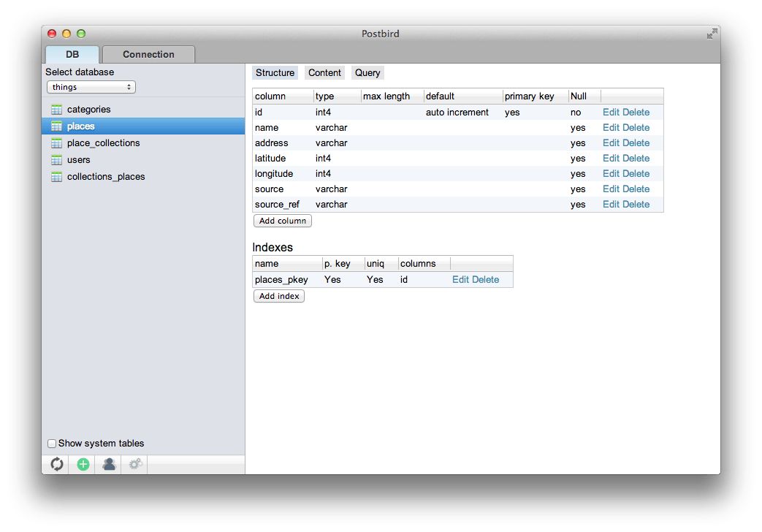
Task: Open the users management icon at bottom
Action: pyautogui.click(x=108, y=464)
